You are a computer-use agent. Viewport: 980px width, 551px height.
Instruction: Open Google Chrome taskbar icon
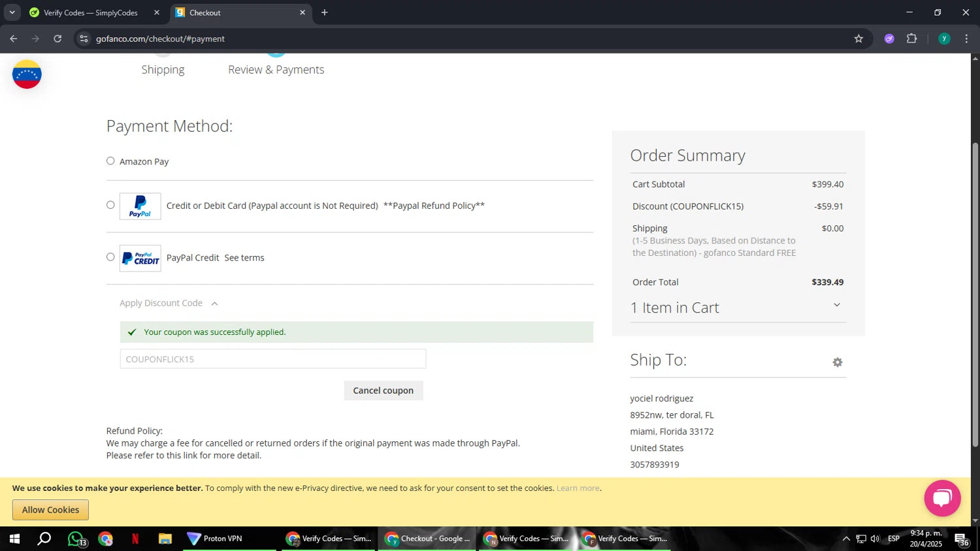106,539
